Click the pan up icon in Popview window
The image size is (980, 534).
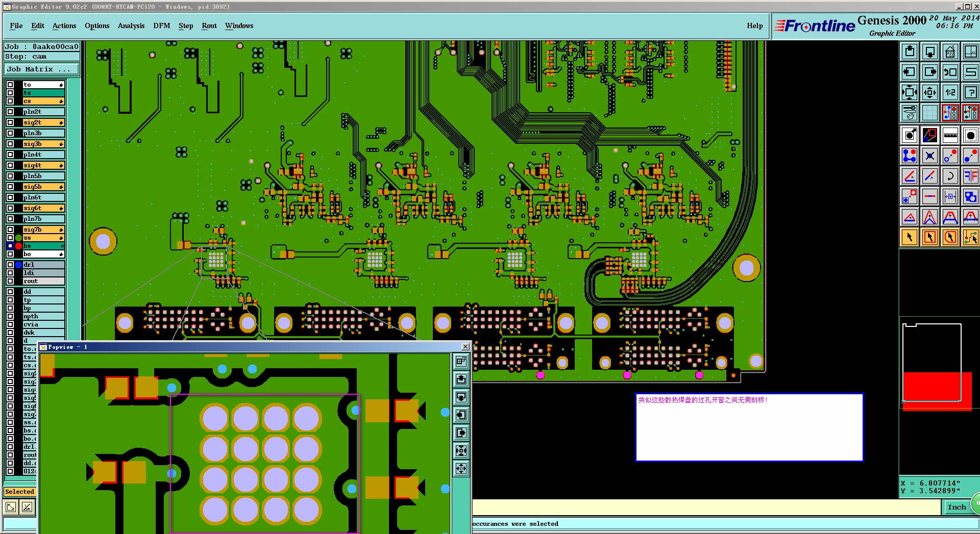coord(461,379)
